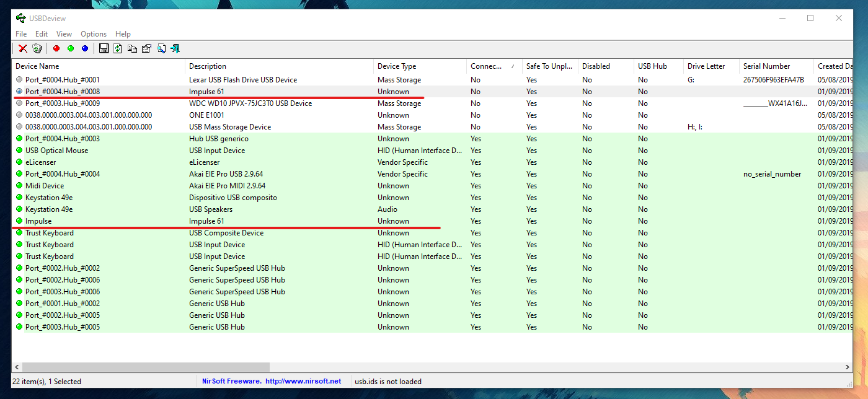Open the Options menu
The width and height of the screenshot is (868, 399).
(x=94, y=33)
